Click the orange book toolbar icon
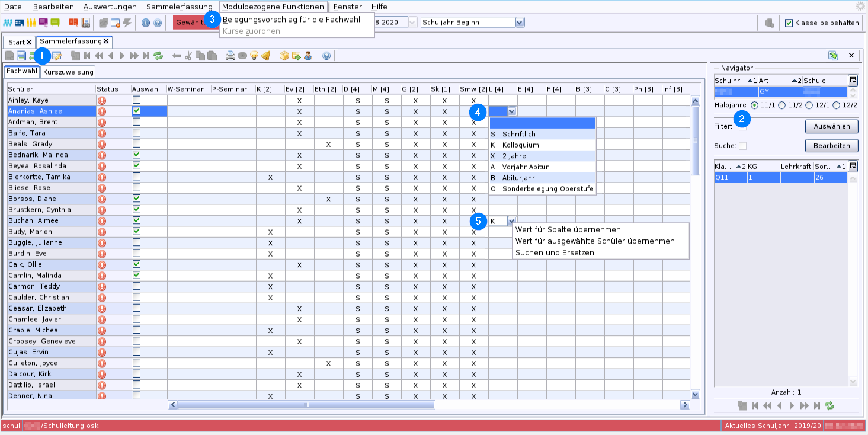 click(x=73, y=23)
